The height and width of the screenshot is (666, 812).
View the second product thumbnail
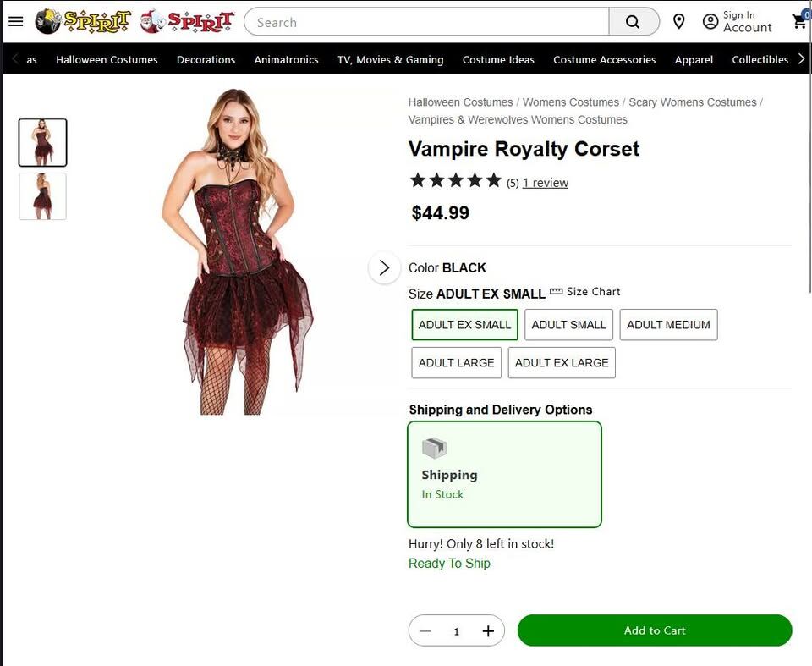click(42, 196)
